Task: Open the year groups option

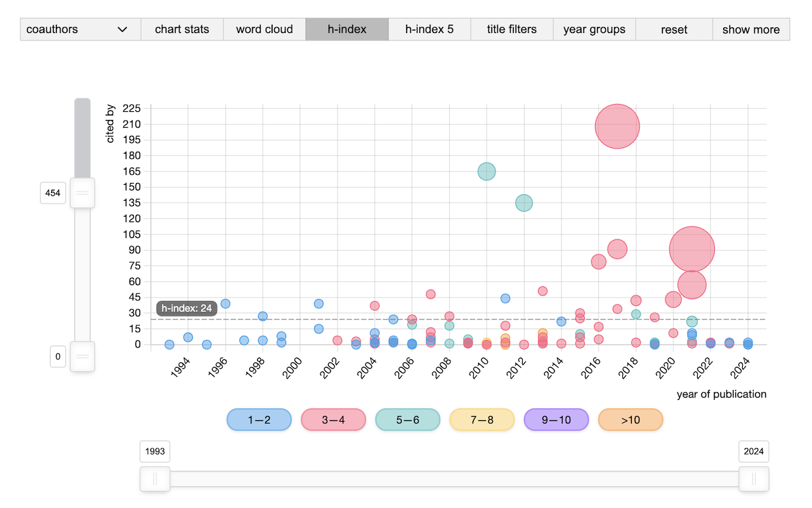Action: pos(594,29)
